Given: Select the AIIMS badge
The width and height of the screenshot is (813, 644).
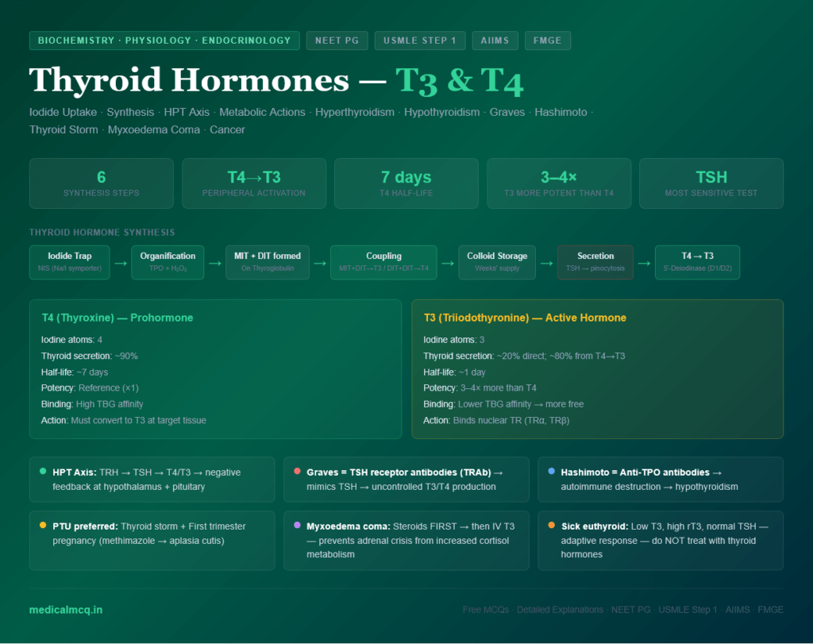Looking at the screenshot, I should pyautogui.click(x=495, y=40).
